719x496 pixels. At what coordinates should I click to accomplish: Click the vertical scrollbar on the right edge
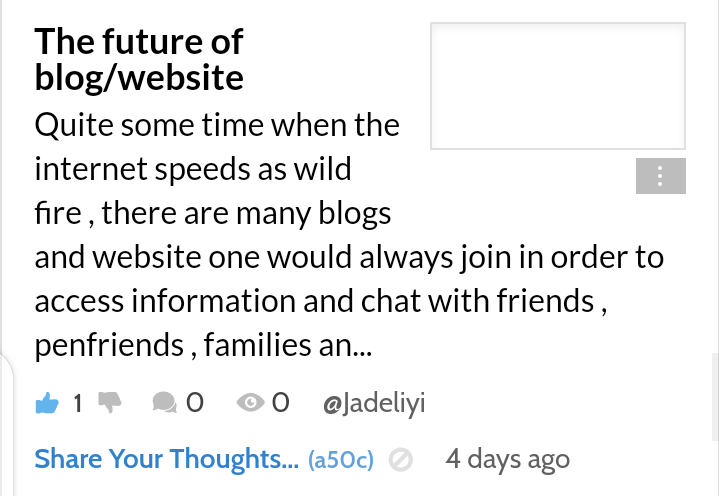point(715,397)
